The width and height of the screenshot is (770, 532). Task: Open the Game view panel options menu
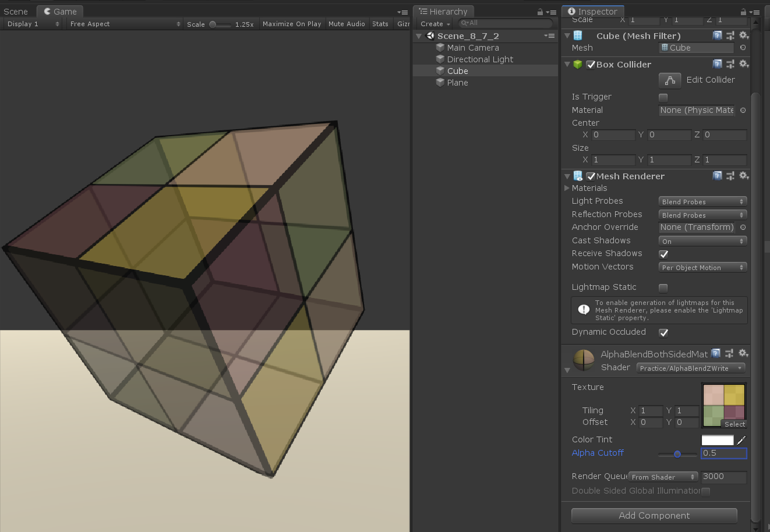click(x=403, y=12)
